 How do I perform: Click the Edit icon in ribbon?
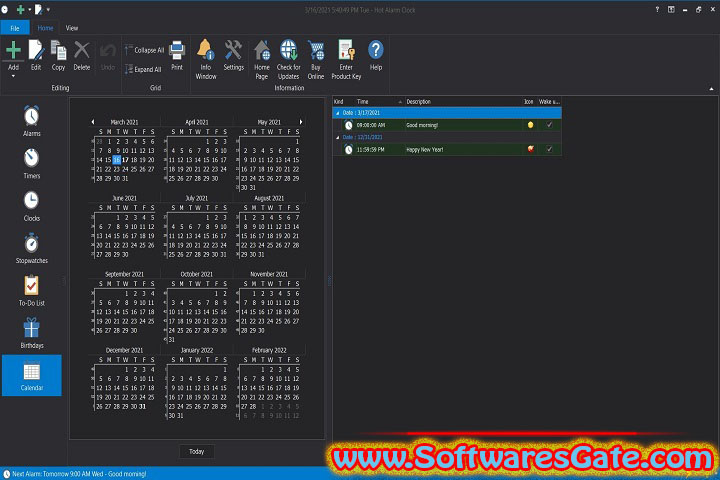[36, 50]
